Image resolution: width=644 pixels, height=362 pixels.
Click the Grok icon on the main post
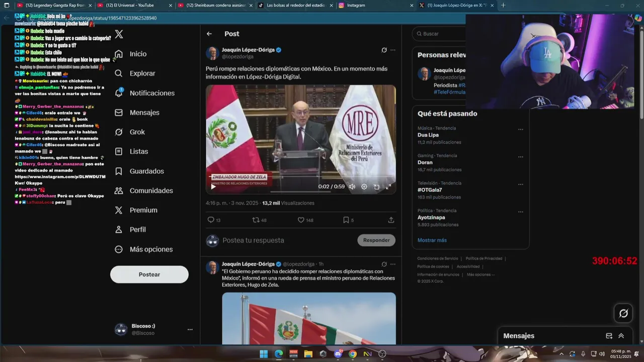click(x=384, y=50)
